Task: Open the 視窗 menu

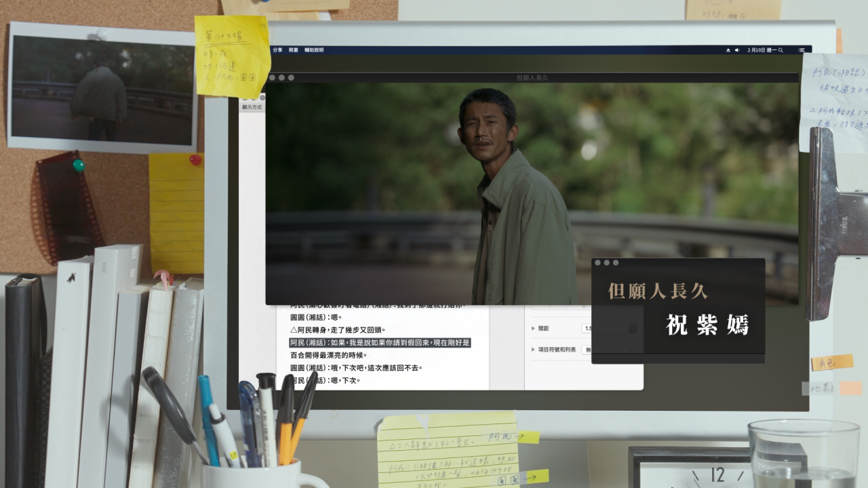Action: pyautogui.click(x=293, y=50)
